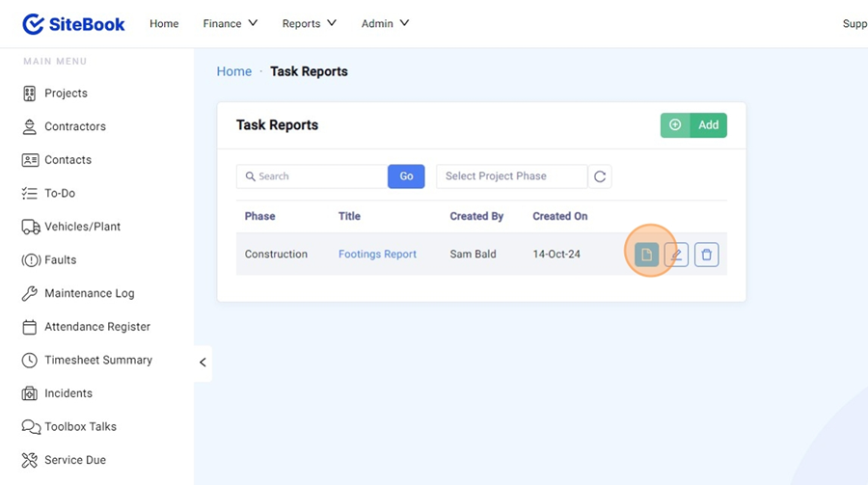Open Maintenance Log in sidebar
This screenshot has height=485, width=868.
point(89,293)
